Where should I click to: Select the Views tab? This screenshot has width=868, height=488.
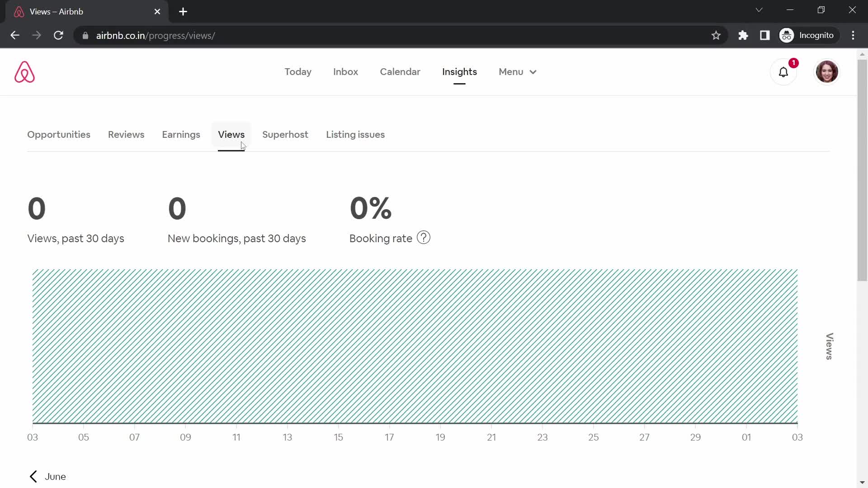(231, 135)
